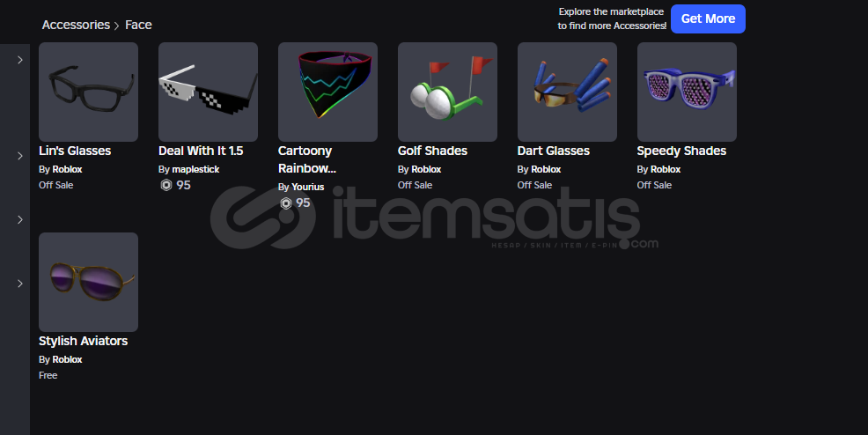Open the Stylish Aviators title link
Image resolution: width=868 pixels, height=435 pixels.
(x=83, y=341)
